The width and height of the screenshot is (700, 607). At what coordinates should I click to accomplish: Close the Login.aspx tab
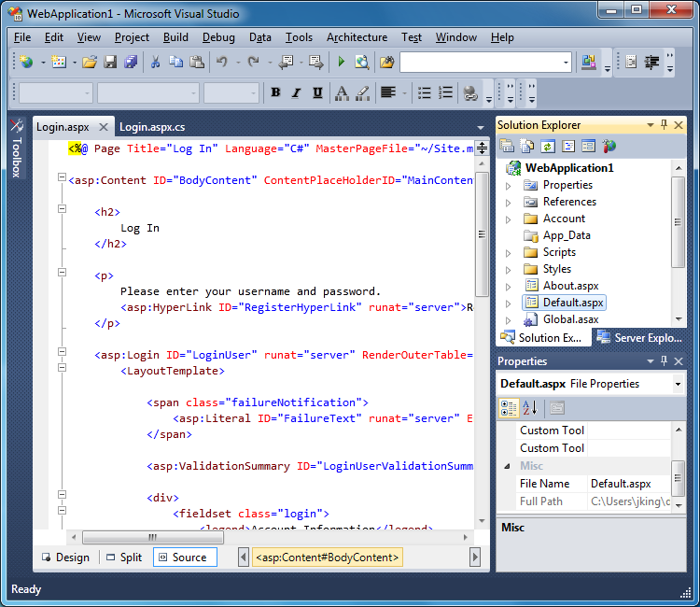103,127
